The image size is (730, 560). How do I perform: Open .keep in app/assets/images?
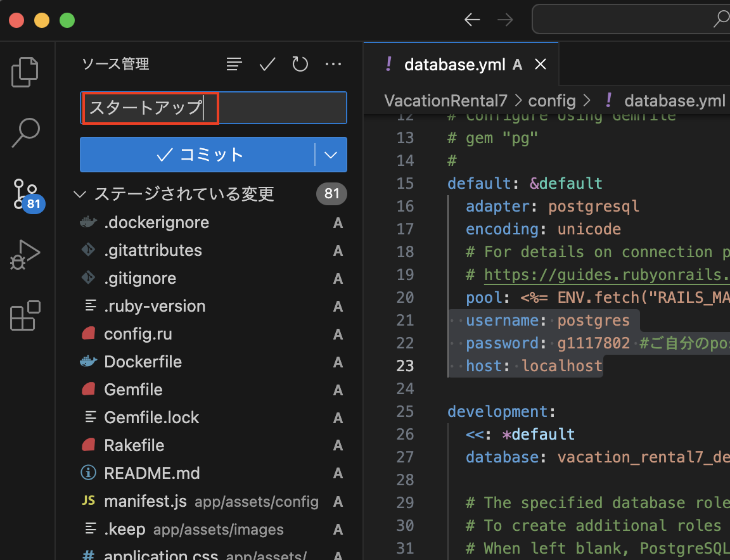[x=124, y=530]
